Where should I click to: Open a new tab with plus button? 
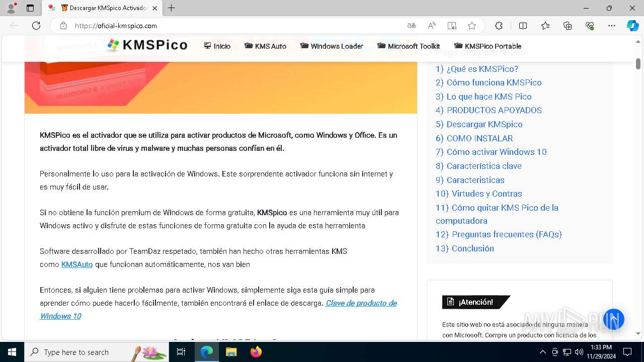(172, 8)
